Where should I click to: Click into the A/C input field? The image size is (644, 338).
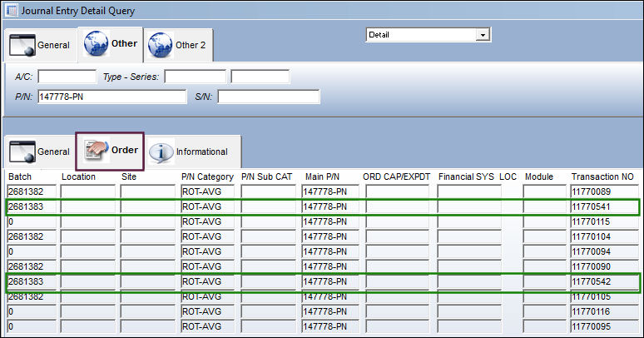pyautogui.click(x=67, y=77)
